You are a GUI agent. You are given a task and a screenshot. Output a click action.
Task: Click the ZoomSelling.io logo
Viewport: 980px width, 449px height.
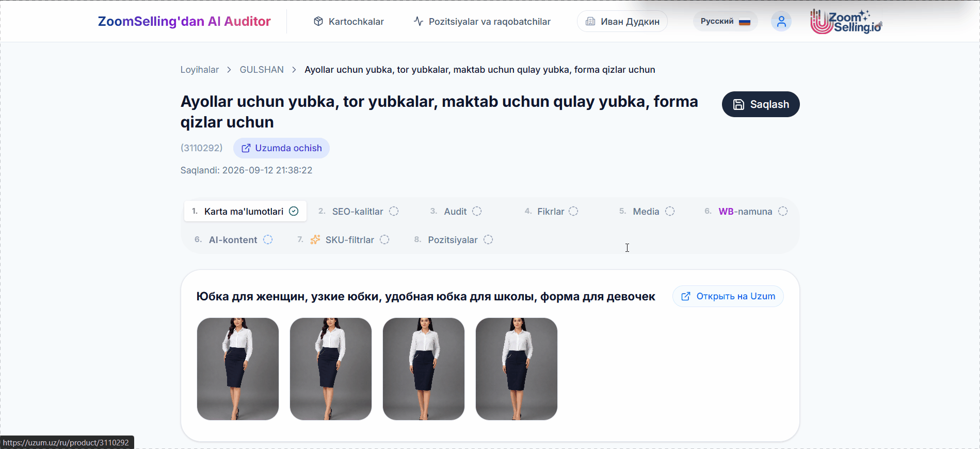846,22
